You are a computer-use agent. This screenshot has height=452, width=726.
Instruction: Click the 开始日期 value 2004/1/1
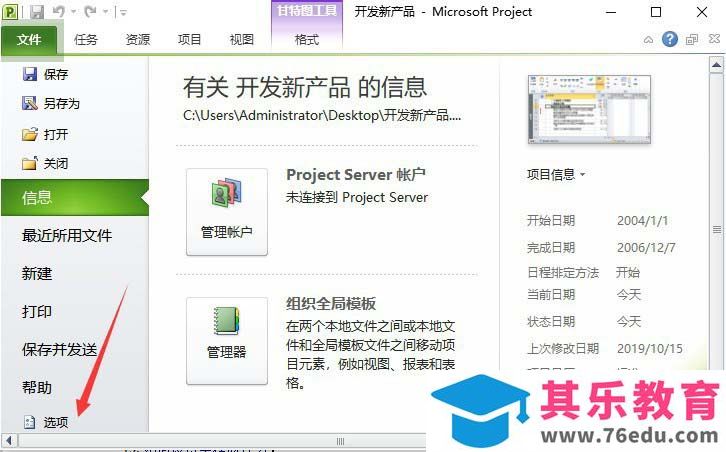(x=643, y=220)
